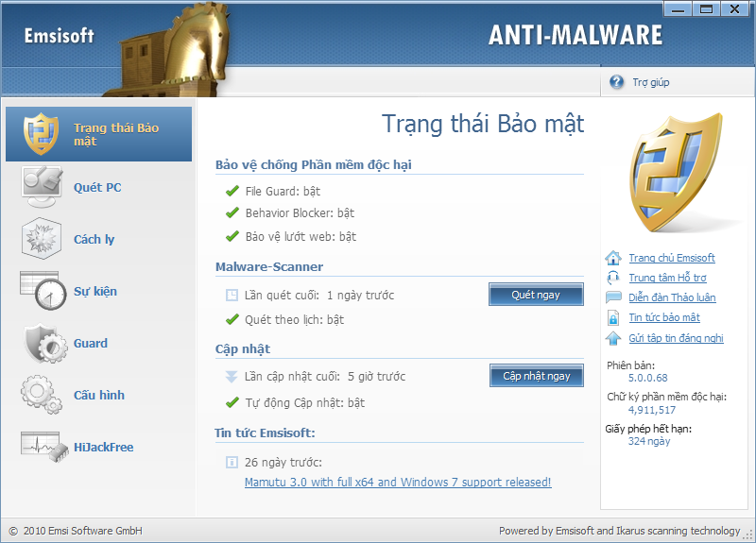
Task: Open the Quét PC scanner monitor icon
Action: coord(42,186)
